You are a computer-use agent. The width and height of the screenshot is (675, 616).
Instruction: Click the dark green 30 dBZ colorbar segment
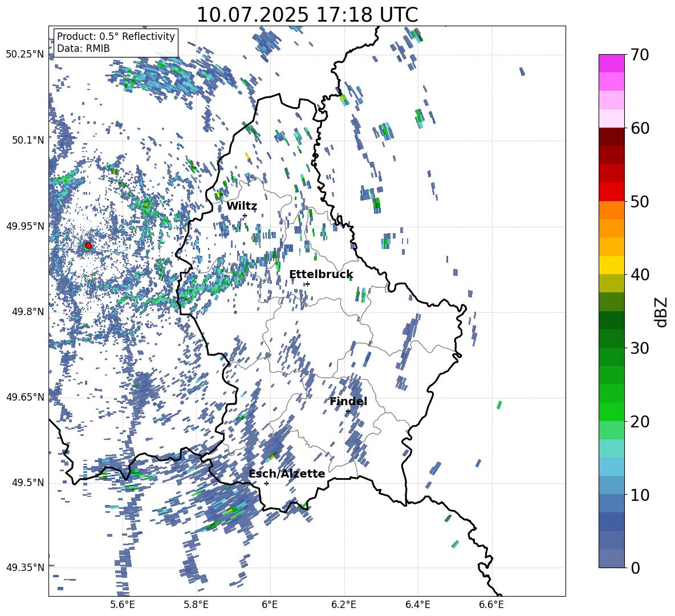coord(611,338)
